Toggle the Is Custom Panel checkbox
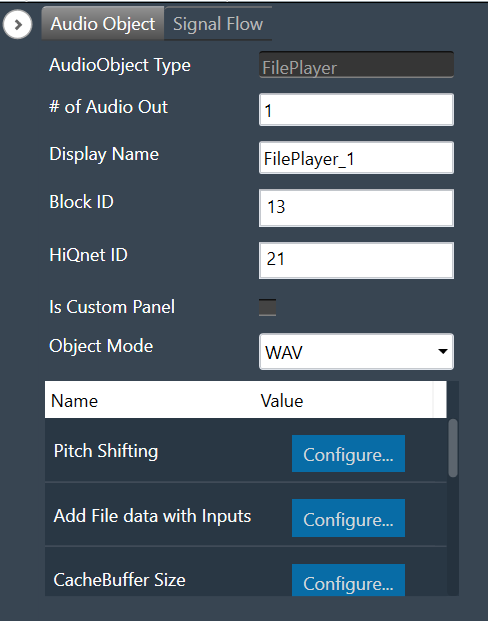Screen dimensions: 488x621 point(267,307)
